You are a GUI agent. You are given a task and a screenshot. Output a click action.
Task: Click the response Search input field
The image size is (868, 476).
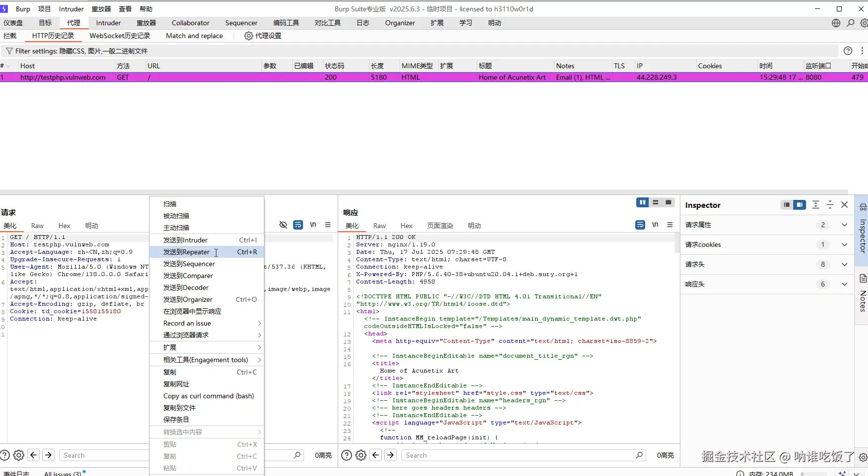tap(520, 455)
